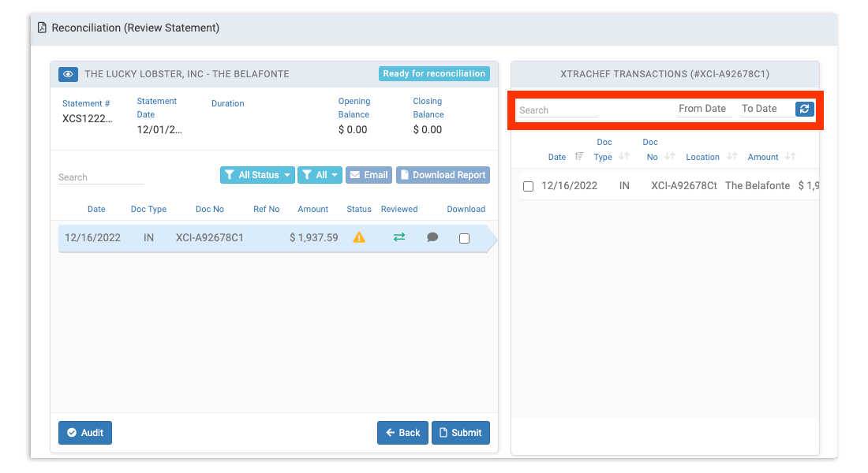The image size is (868, 473).
Task: Click the Audit button
Action: coord(84,432)
